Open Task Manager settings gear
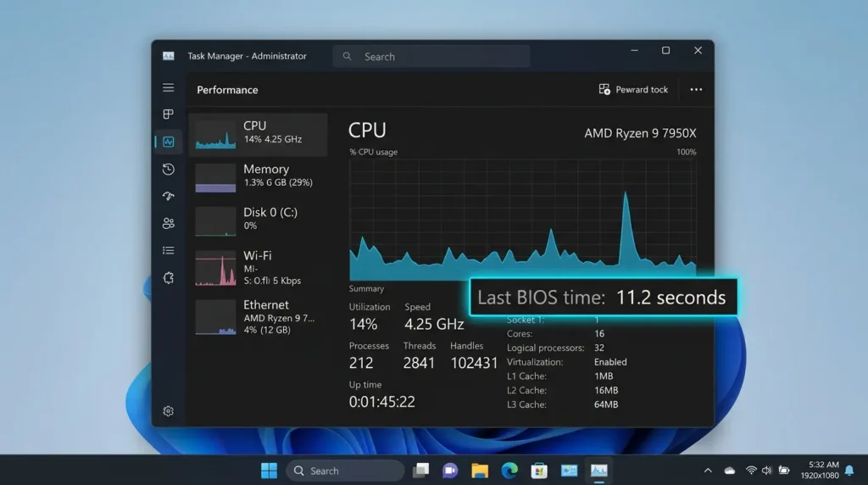868x485 pixels. point(169,411)
